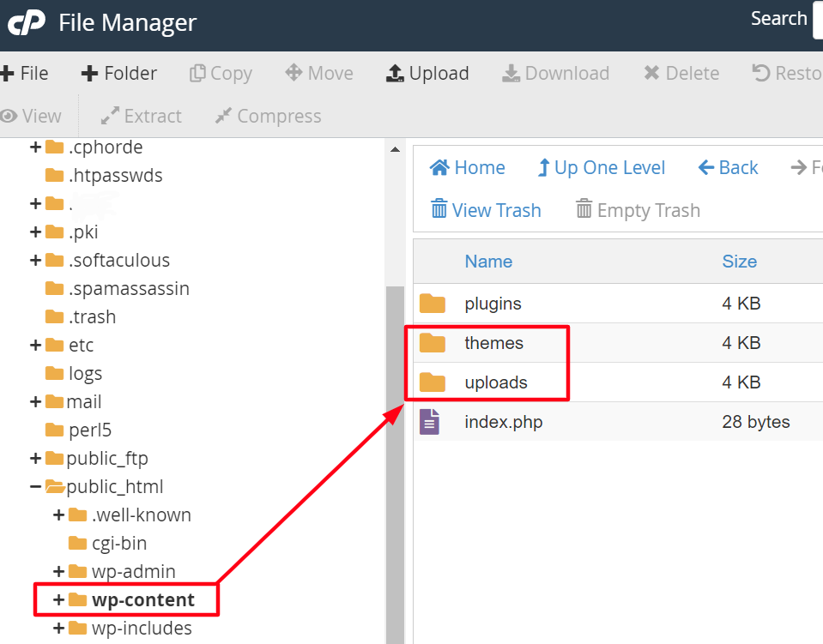823x644 pixels.
Task: Click the Delete toolbar button
Action: 681,74
